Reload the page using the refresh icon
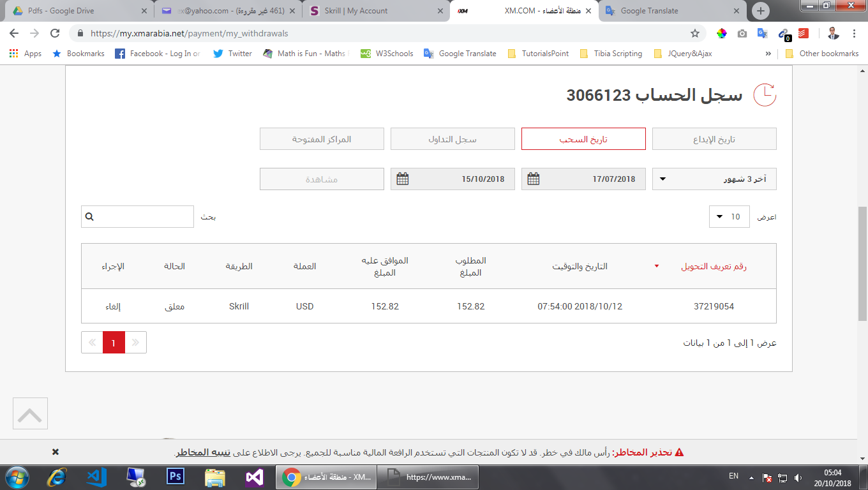868x490 pixels. pos(55,33)
